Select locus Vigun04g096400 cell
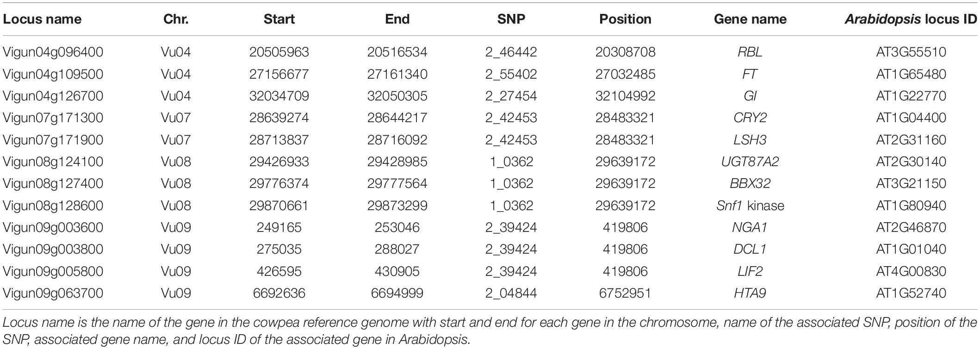Viewport: 980px width, 349px height. click(53, 52)
